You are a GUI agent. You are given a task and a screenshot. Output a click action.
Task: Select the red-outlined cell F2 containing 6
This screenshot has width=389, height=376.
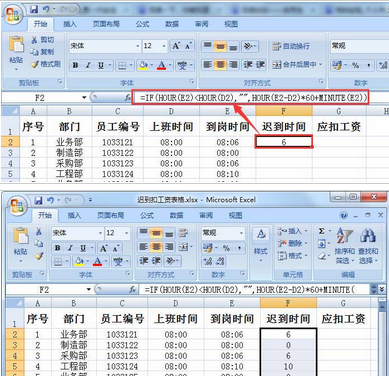pyautogui.click(x=284, y=142)
